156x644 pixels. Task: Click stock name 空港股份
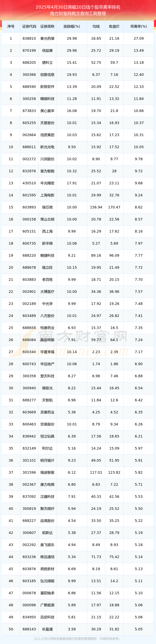pyautogui.click(x=47, y=424)
